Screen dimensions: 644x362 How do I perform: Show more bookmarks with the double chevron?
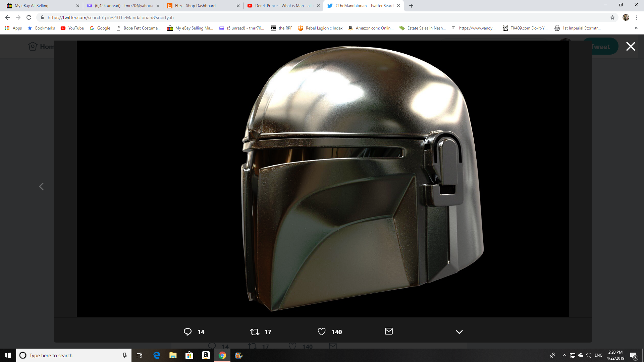coord(636,28)
